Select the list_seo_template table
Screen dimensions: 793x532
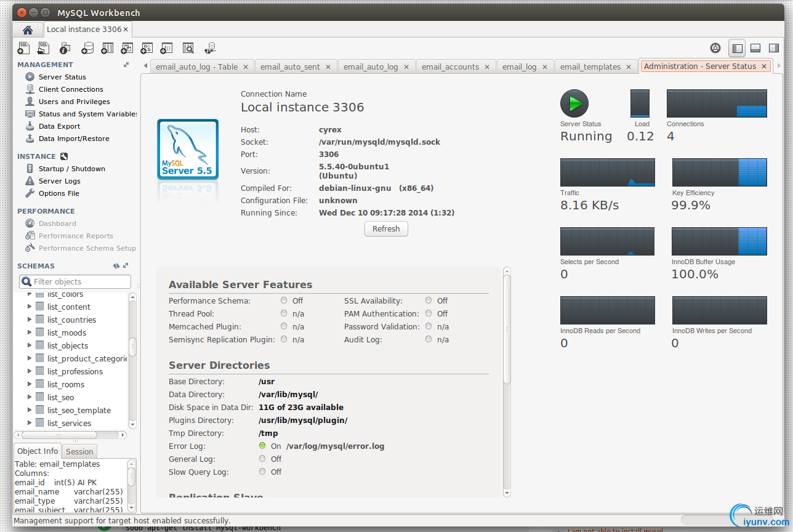point(79,411)
